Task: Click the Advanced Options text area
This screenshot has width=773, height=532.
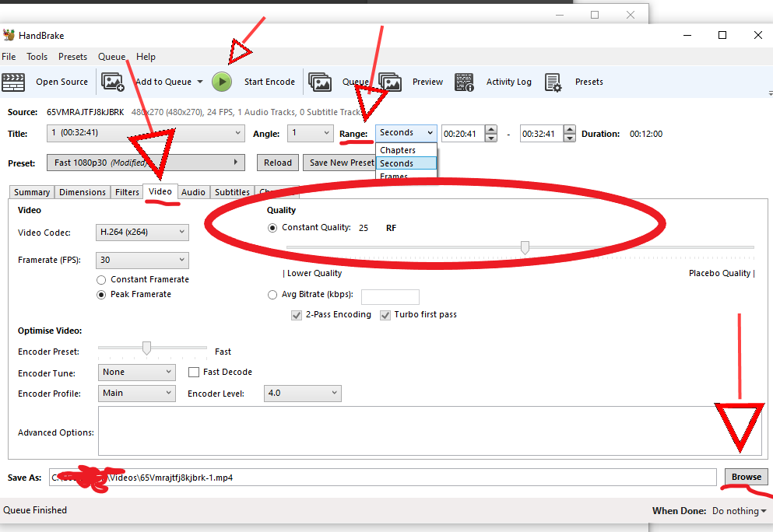Action: pyautogui.click(x=430, y=431)
